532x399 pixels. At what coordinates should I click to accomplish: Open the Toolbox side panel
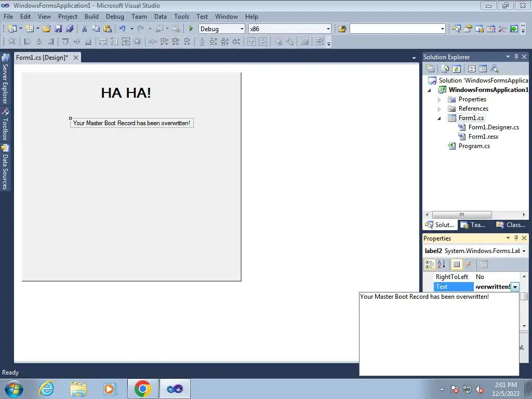[x=5, y=124]
